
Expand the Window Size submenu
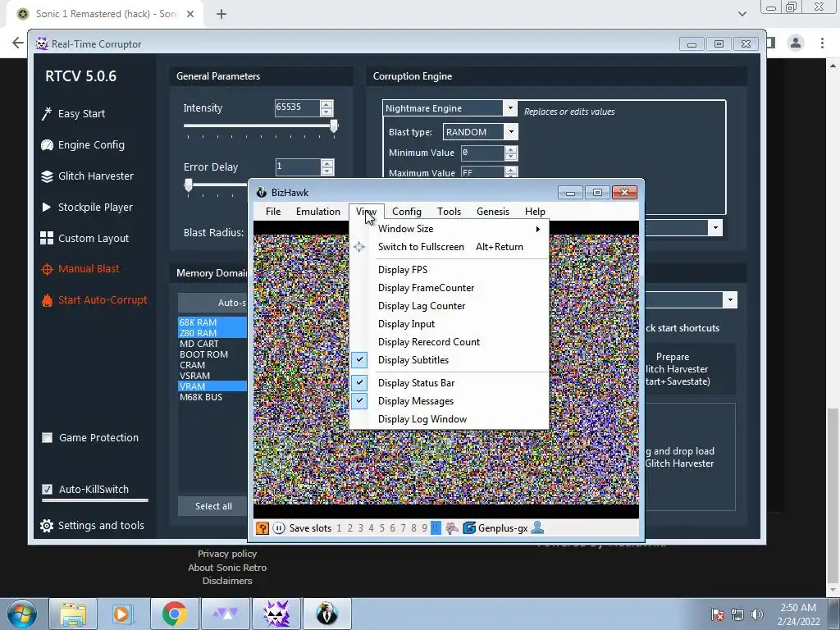(x=450, y=229)
